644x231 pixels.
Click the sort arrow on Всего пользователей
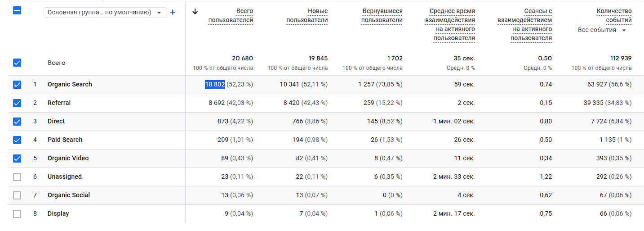click(195, 12)
